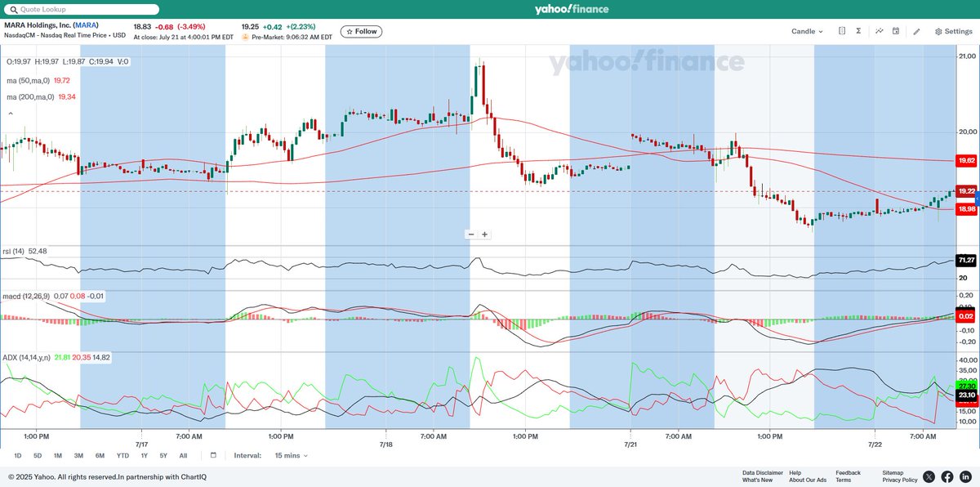
Task: Click the 19.62 red price tag on axis
Action: click(966, 161)
